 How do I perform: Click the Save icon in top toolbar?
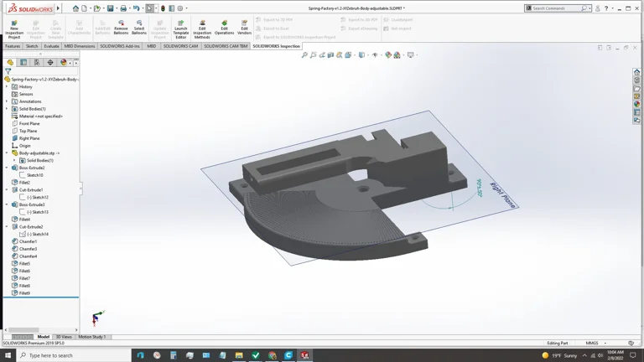[110, 8]
